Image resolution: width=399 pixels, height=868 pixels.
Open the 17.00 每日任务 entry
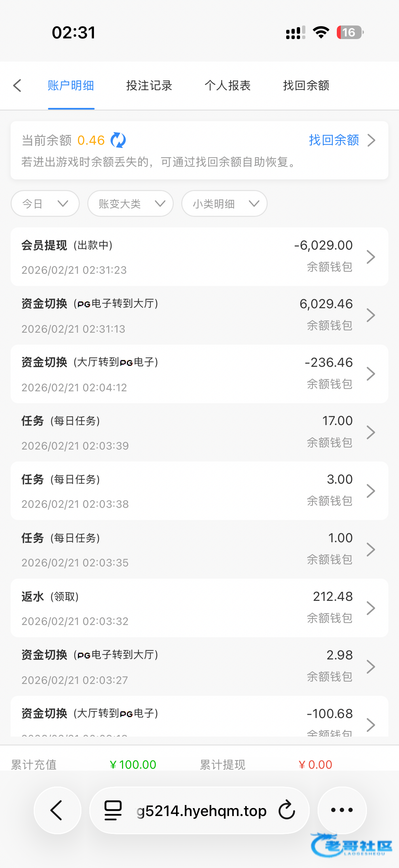pyautogui.click(x=199, y=433)
